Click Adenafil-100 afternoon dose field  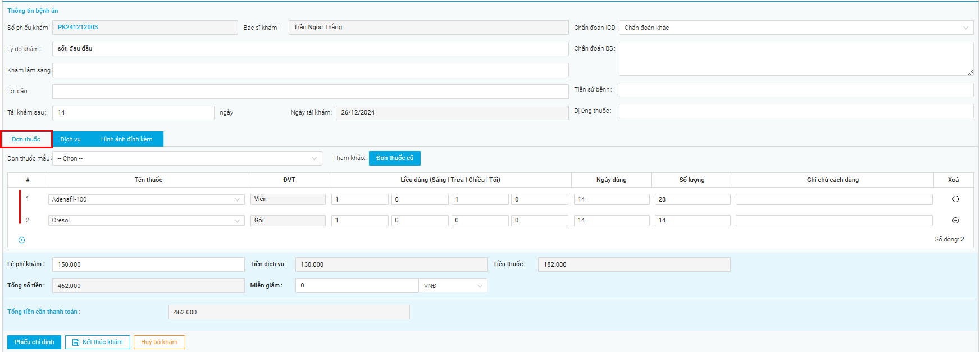click(x=480, y=199)
